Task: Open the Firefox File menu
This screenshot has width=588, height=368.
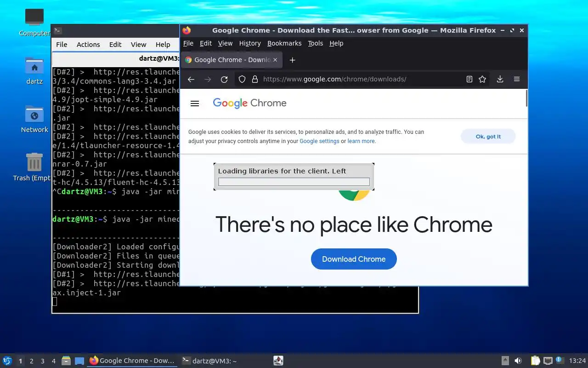Action: [x=188, y=43]
